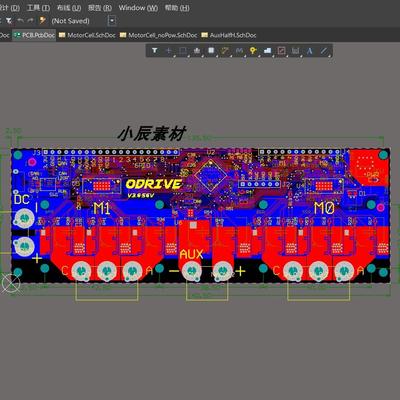The image size is (400, 400).
Task: Open the selection filter in the active bar
Action: [155, 51]
